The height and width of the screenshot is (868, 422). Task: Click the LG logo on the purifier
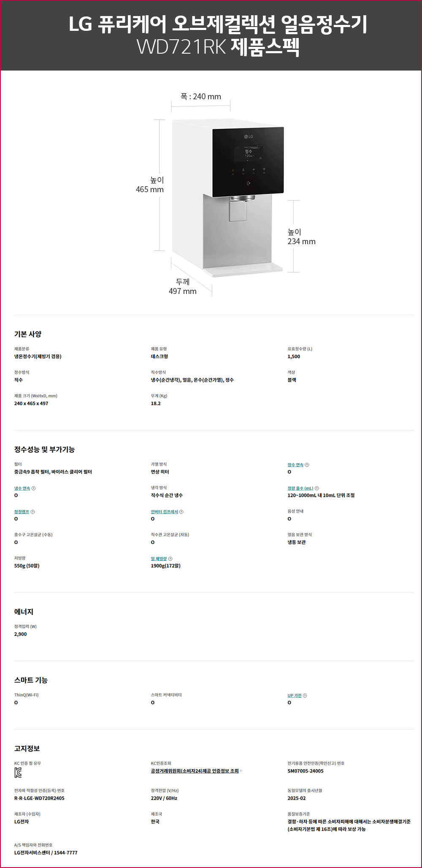coord(248,136)
